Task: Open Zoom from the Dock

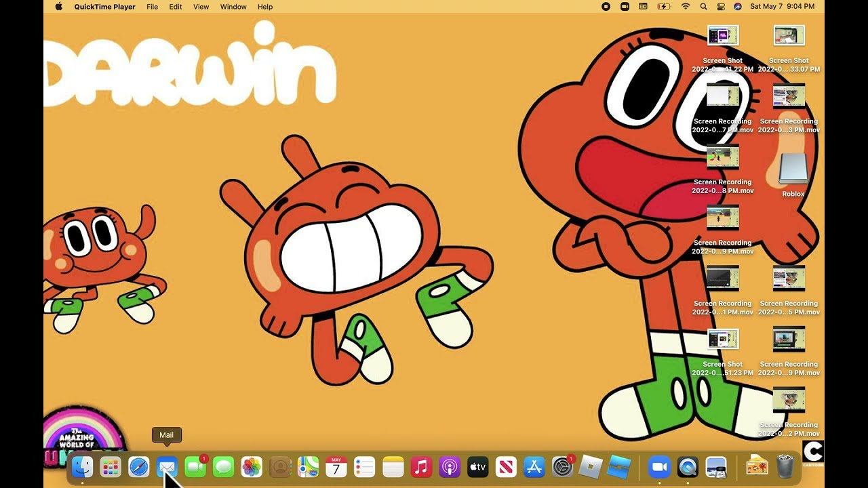Action: (659, 466)
